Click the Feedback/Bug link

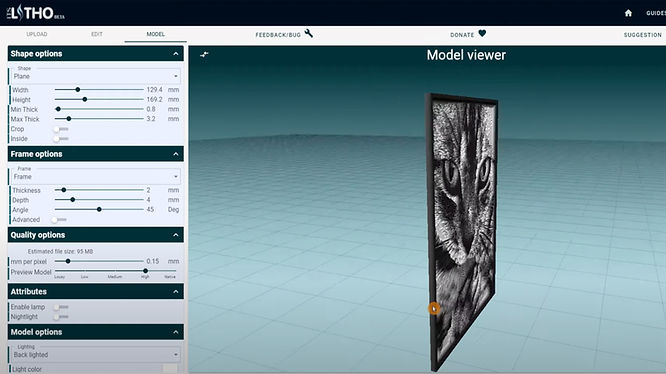click(x=278, y=35)
